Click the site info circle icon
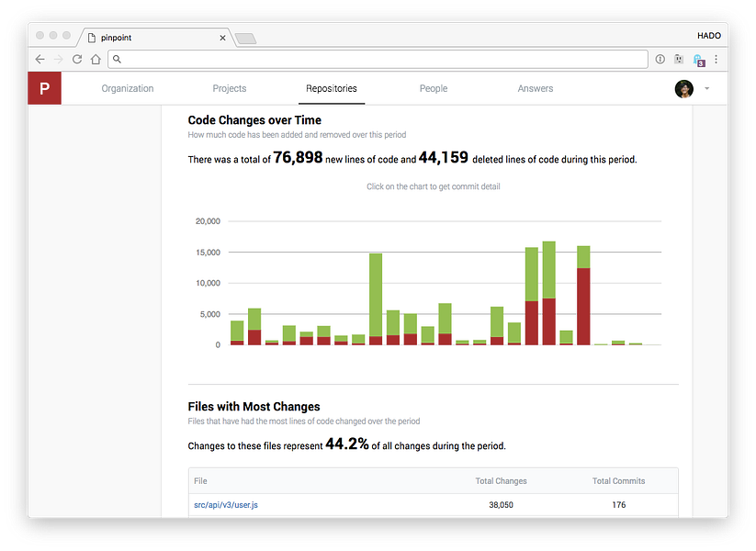Image resolution: width=756 pixels, height=551 pixels. 660,59
